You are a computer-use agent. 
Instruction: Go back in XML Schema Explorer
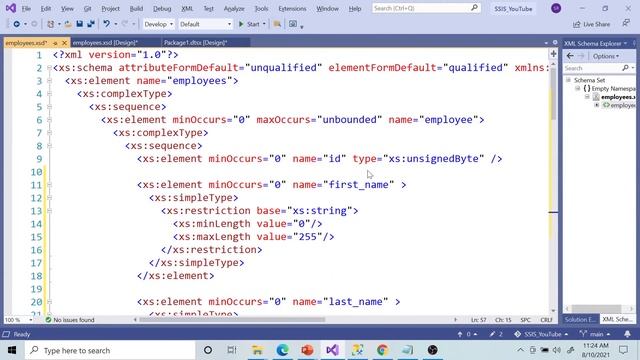(x=570, y=56)
